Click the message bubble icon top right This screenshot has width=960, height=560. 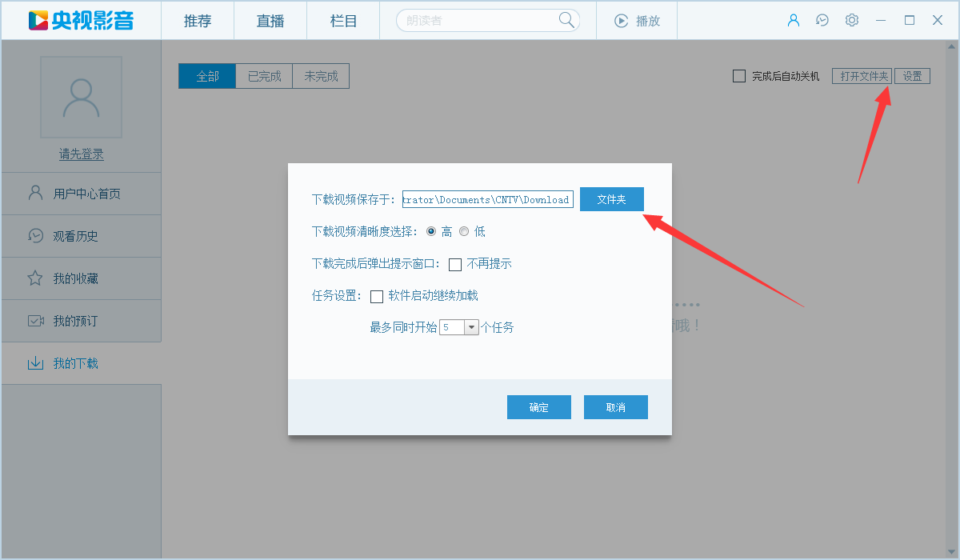822,20
